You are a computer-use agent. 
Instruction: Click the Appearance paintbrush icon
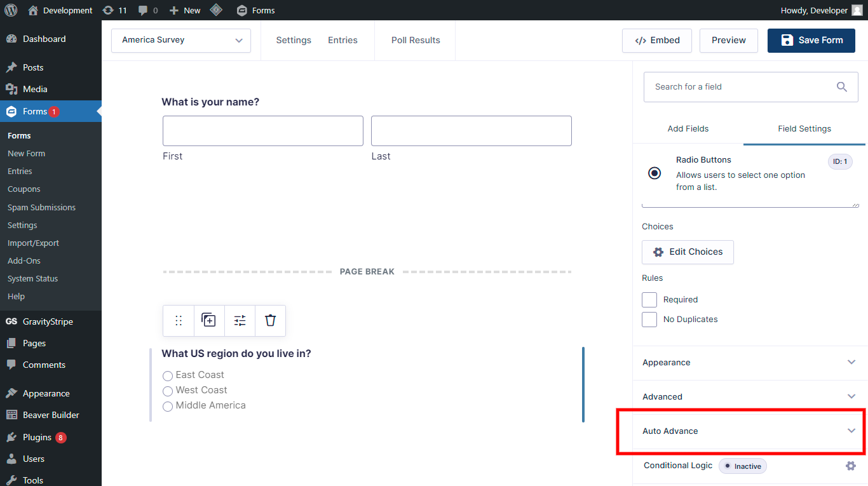(11, 393)
